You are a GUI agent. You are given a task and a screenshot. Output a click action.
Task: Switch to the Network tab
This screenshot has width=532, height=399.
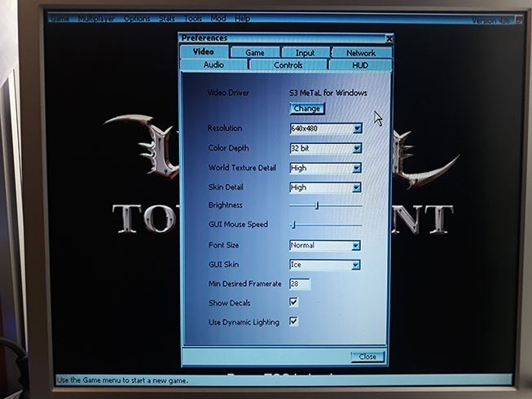[x=361, y=53]
